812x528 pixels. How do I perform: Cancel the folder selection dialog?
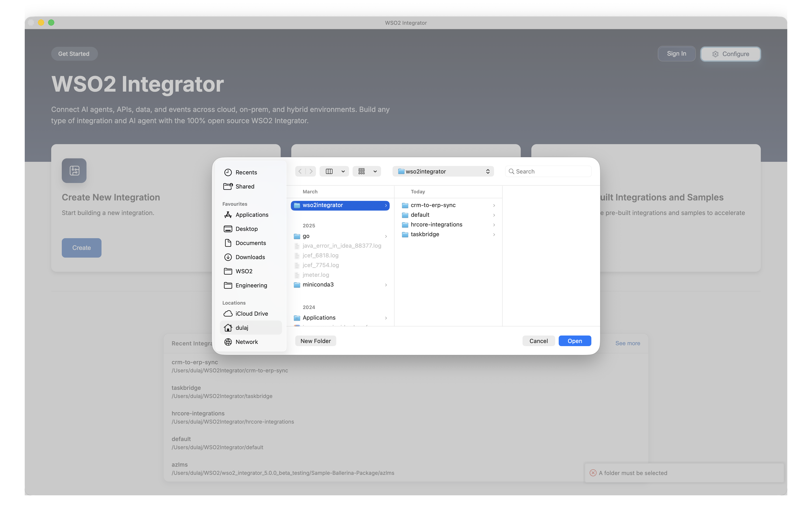(538, 341)
